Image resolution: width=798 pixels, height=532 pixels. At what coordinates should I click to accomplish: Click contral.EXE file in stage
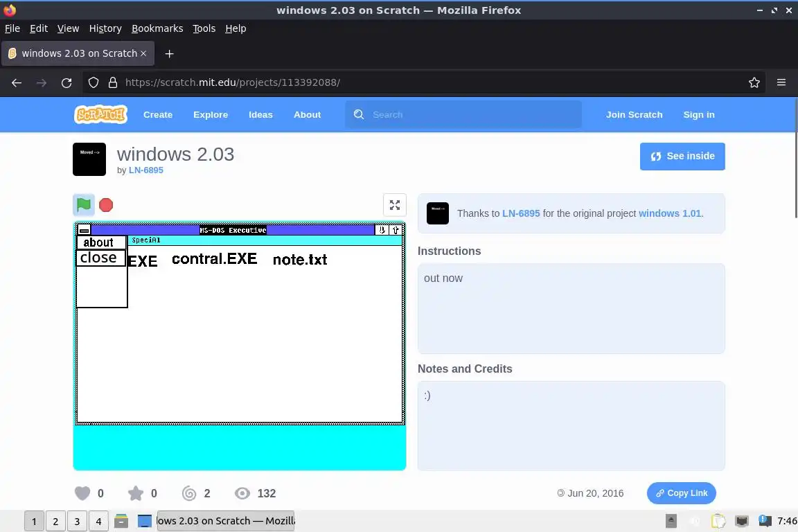[214, 259]
